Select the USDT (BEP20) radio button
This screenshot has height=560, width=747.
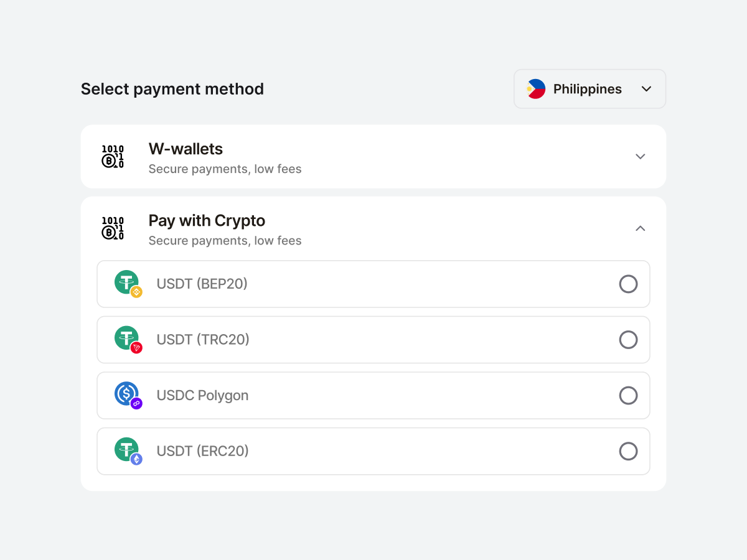628,284
